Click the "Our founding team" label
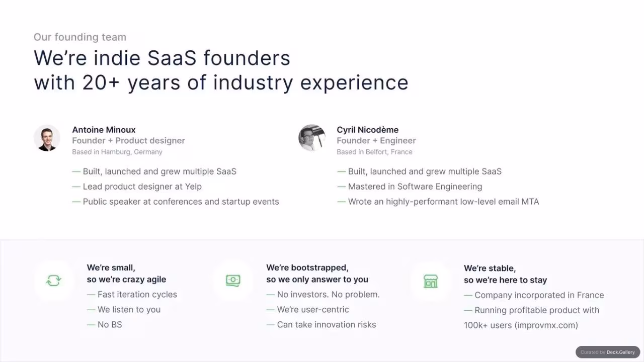The image size is (644, 362). point(80,37)
